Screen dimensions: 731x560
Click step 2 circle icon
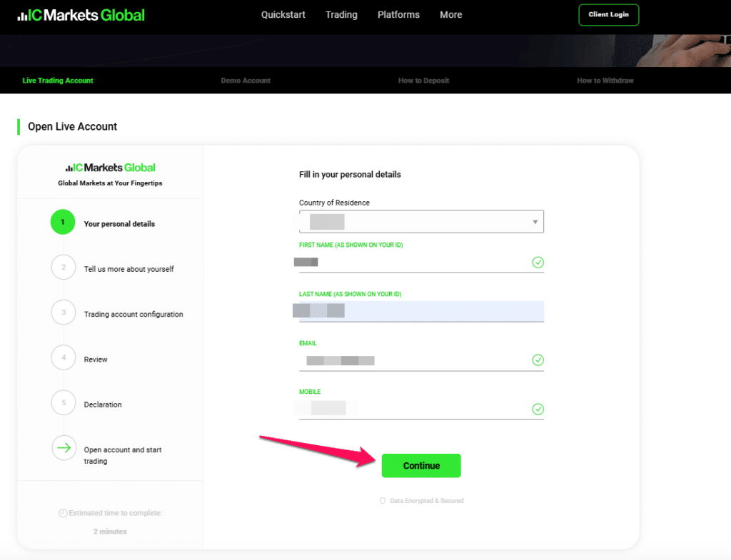pyautogui.click(x=64, y=268)
